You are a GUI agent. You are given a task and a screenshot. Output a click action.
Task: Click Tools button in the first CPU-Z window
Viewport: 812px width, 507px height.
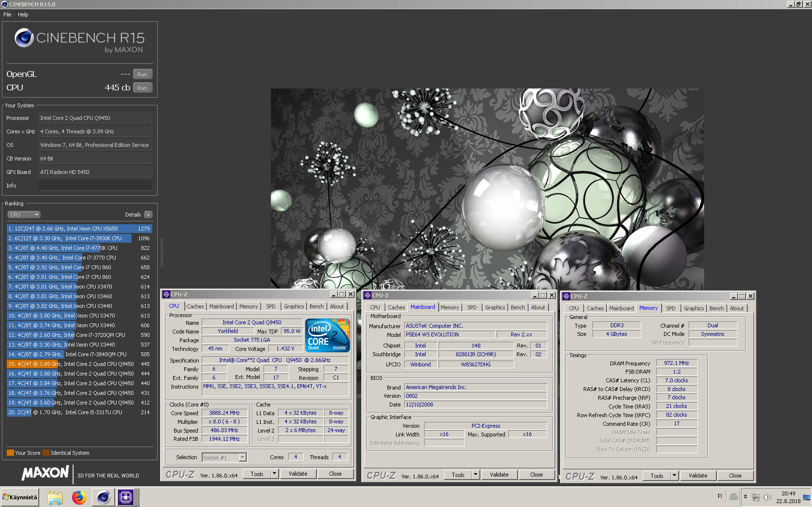point(257,474)
